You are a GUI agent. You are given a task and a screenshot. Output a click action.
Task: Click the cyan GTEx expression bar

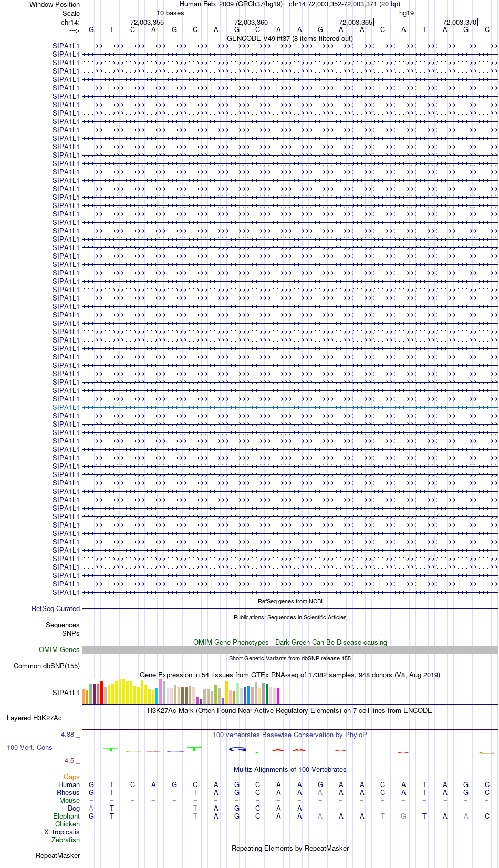click(157, 696)
